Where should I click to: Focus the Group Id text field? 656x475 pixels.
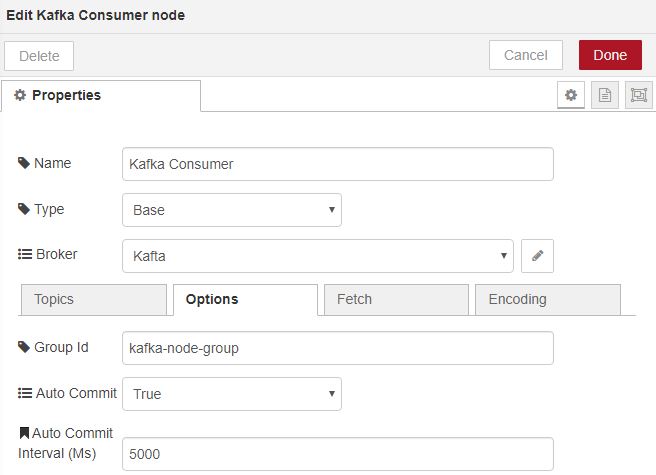pos(337,348)
